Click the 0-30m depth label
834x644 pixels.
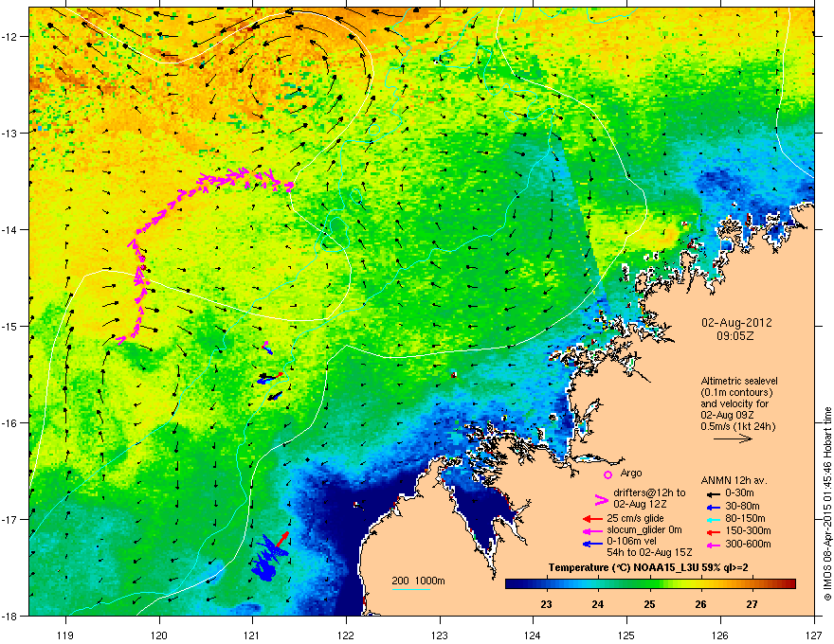coord(739,493)
